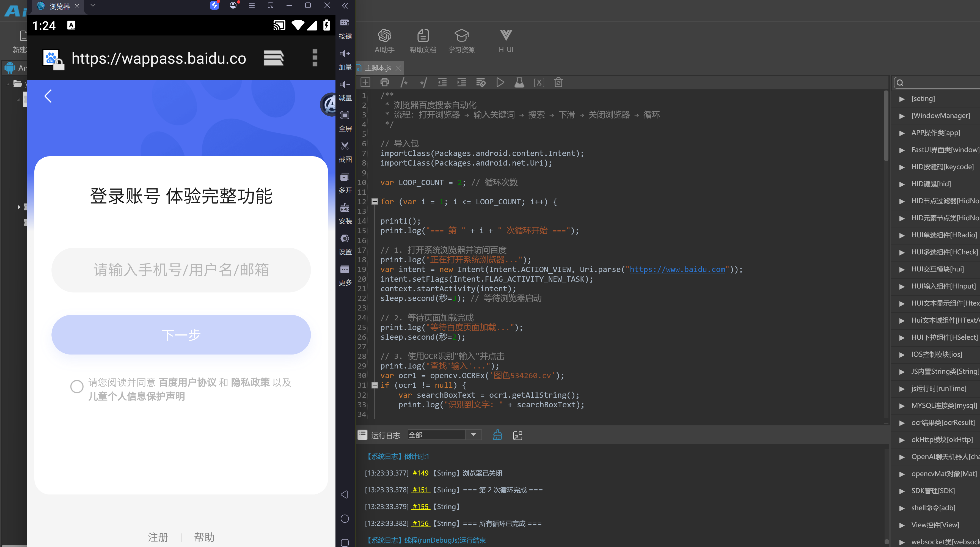Open the 注册 register link
The height and width of the screenshot is (547, 980).
click(x=158, y=537)
